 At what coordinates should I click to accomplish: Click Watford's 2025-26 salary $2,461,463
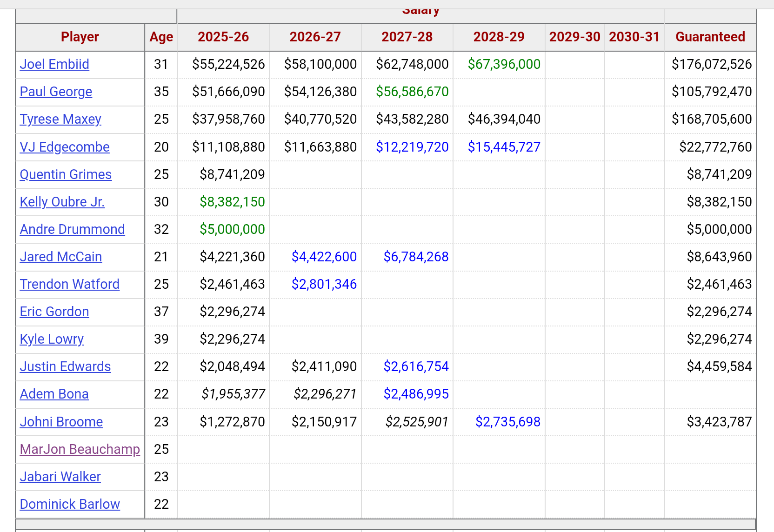[232, 284]
